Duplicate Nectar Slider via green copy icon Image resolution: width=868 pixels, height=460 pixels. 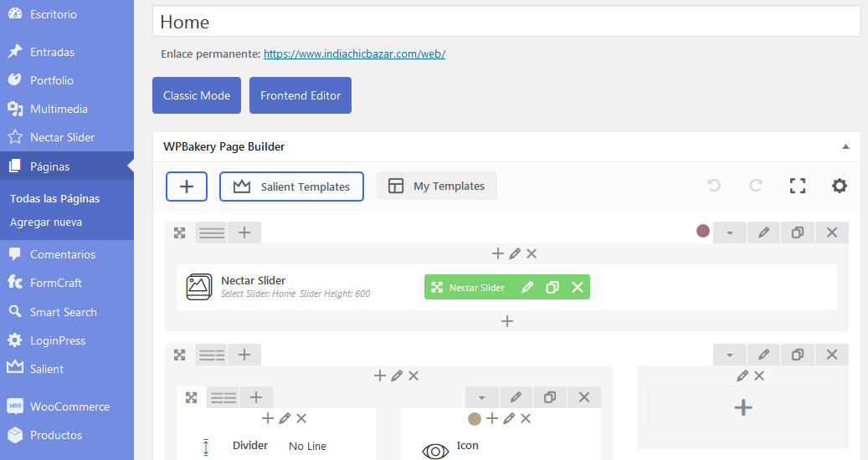(x=552, y=287)
